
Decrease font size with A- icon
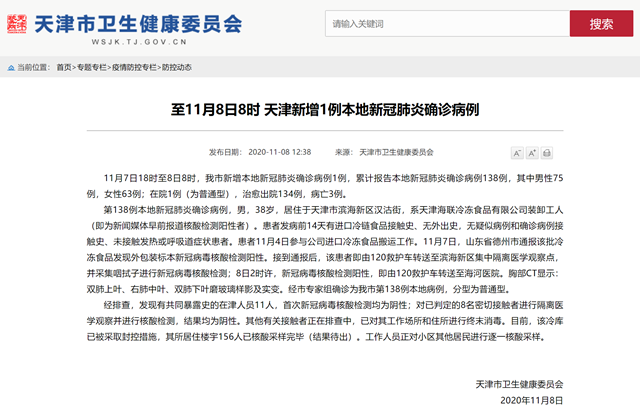point(517,153)
